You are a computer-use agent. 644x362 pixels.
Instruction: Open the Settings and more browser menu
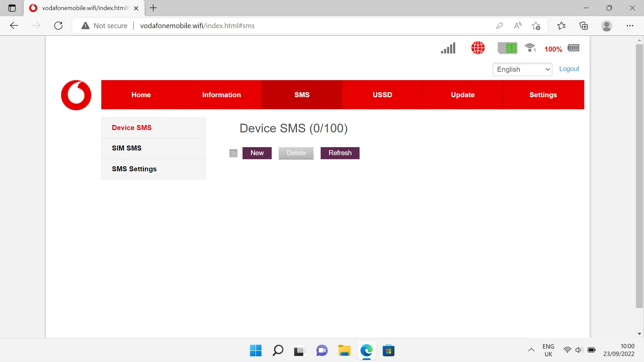coord(630,25)
